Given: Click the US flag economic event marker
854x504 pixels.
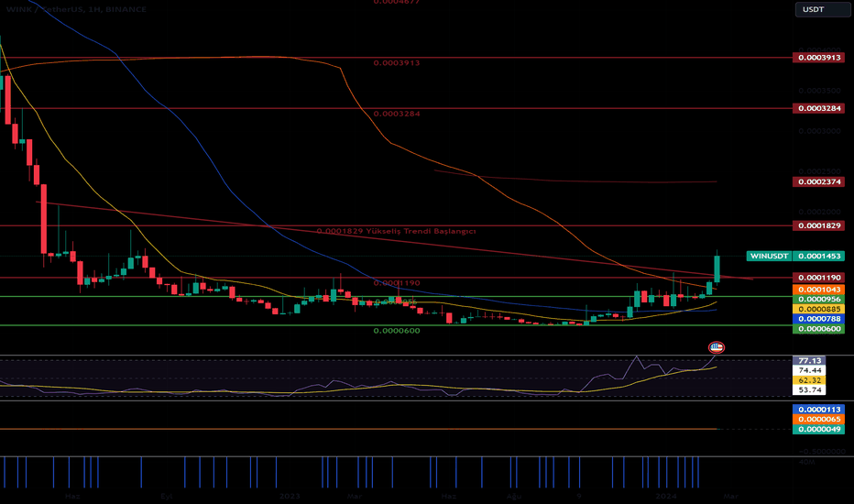Looking at the screenshot, I should pyautogui.click(x=717, y=347).
